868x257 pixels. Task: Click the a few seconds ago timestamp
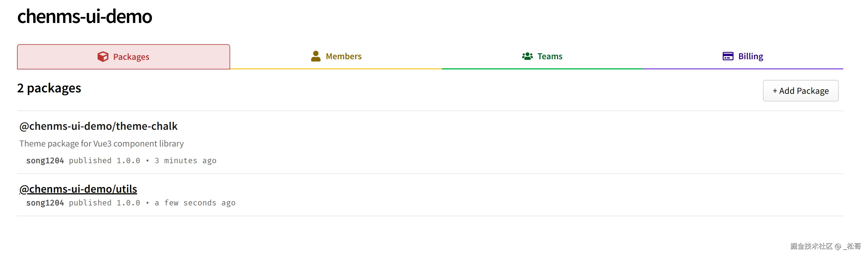click(195, 203)
